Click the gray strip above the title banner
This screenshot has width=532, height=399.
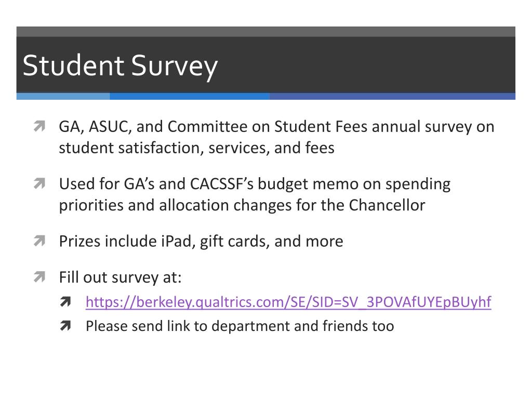[265, 32]
